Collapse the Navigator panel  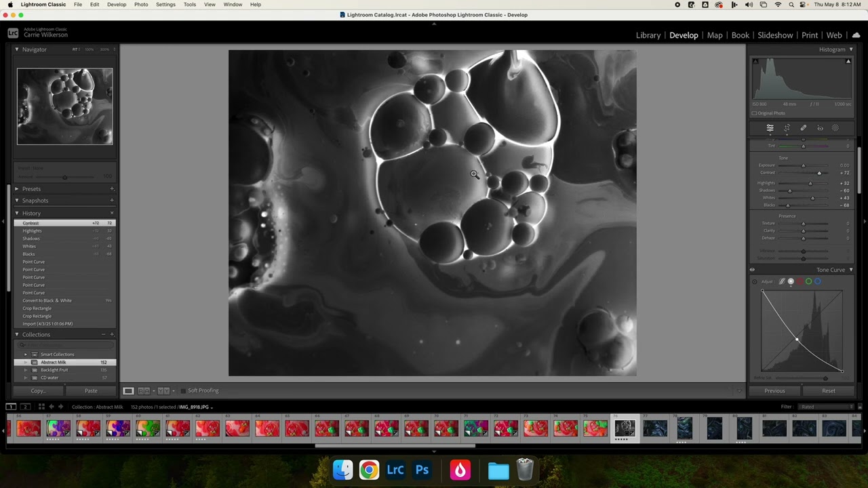17,49
